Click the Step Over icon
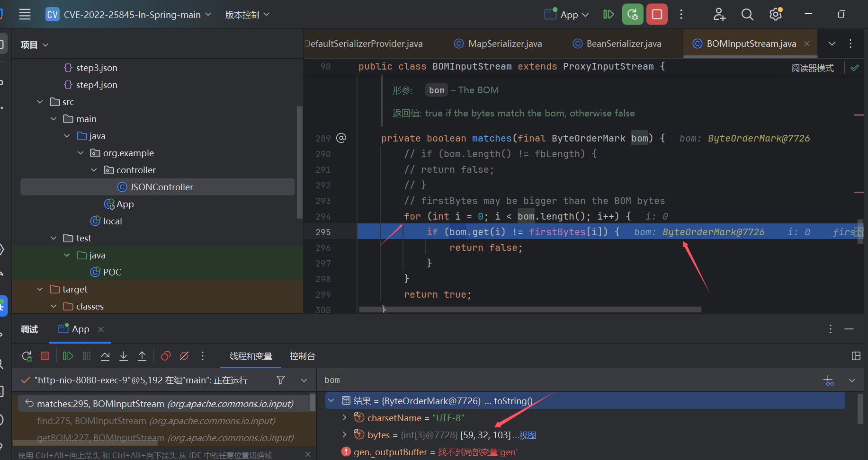 pos(105,356)
